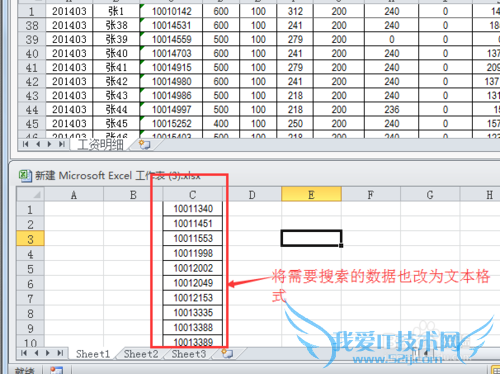Click cell 10014559 in upper workbook
This screenshot has height=374, width=500.
(x=171, y=39)
